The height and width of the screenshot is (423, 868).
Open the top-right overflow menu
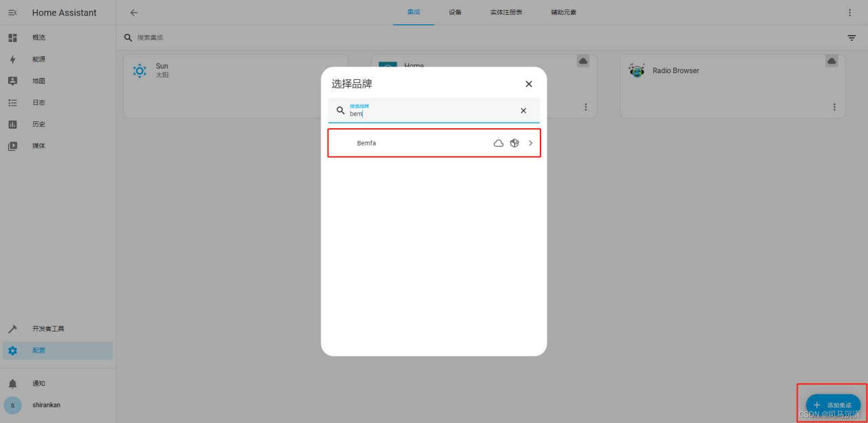(850, 12)
